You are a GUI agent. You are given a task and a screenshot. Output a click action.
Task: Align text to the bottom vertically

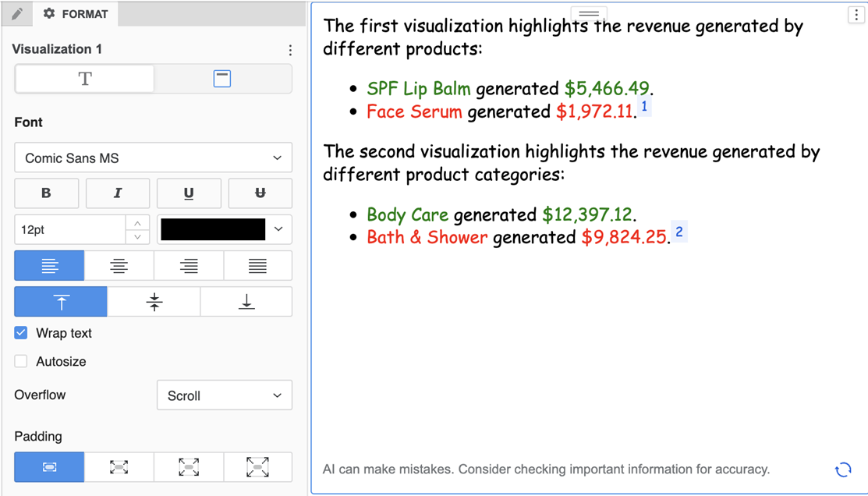click(x=246, y=302)
